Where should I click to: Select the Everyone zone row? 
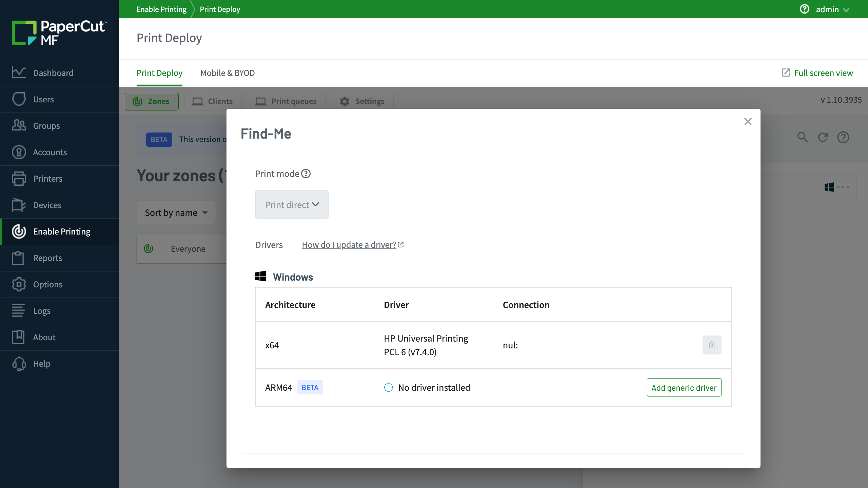point(181,249)
